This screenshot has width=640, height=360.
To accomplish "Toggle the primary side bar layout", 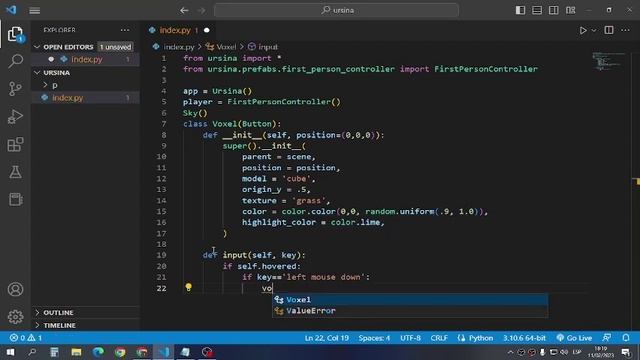I will click(x=520, y=10).
